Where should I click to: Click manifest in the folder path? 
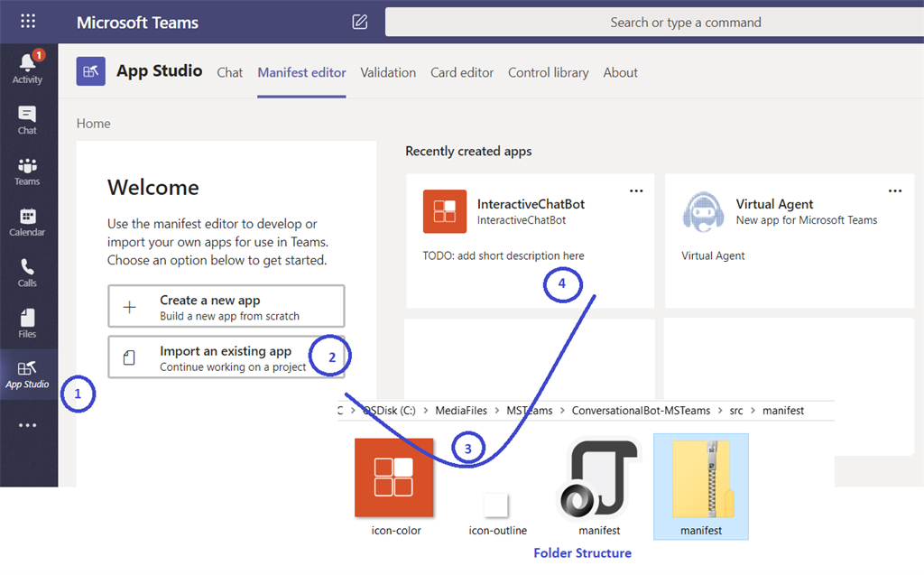coord(782,411)
